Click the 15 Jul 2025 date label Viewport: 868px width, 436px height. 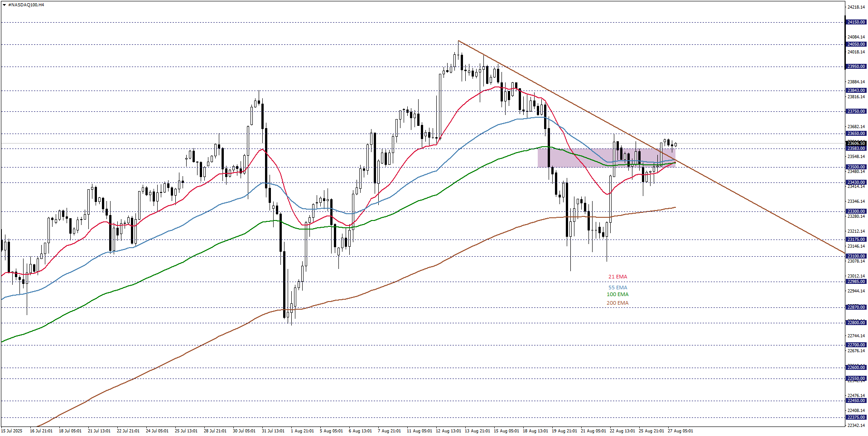click(x=12, y=431)
